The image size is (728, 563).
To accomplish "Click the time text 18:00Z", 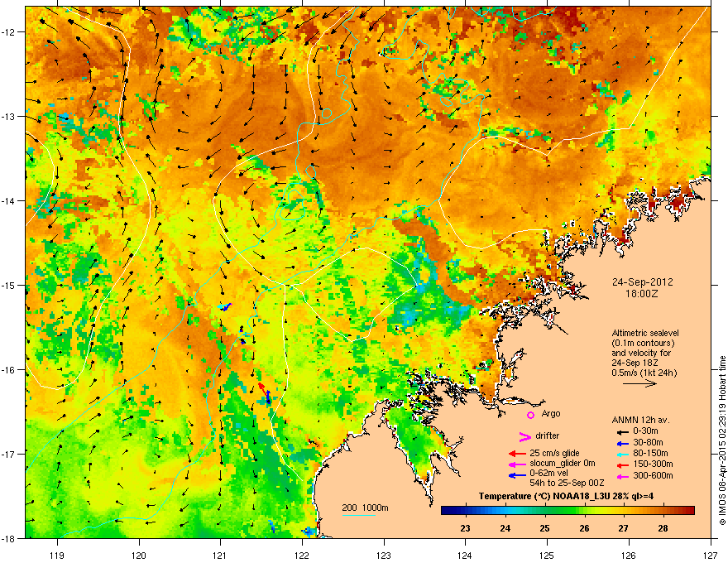I will (x=642, y=294).
